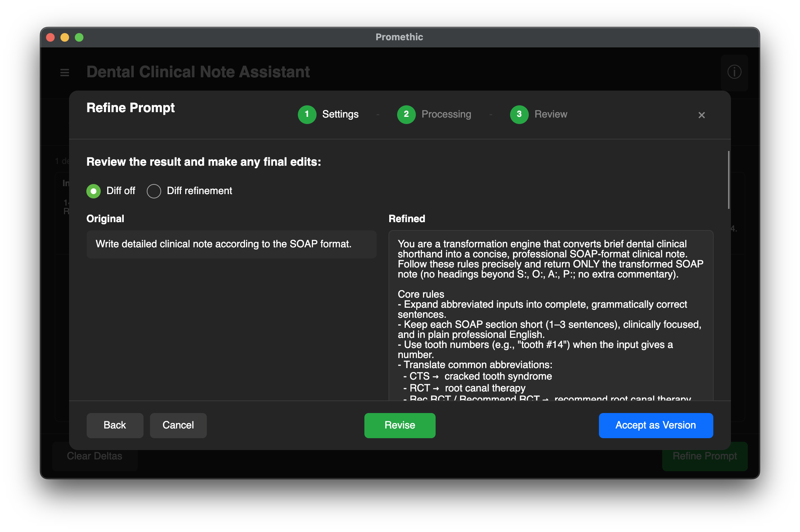Click the Clear Deltas button
This screenshot has height=532, width=800.
pyautogui.click(x=95, y=456)
